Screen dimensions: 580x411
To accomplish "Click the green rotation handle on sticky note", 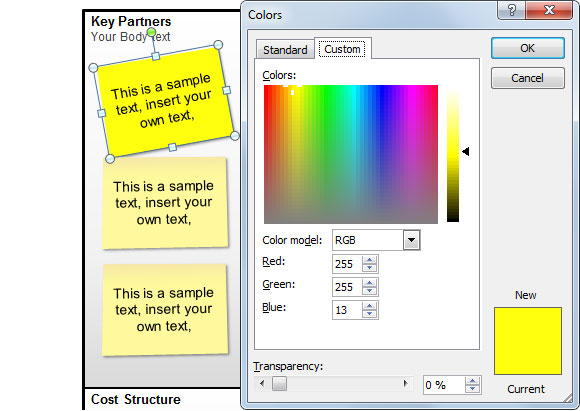I will click(151, 32).
